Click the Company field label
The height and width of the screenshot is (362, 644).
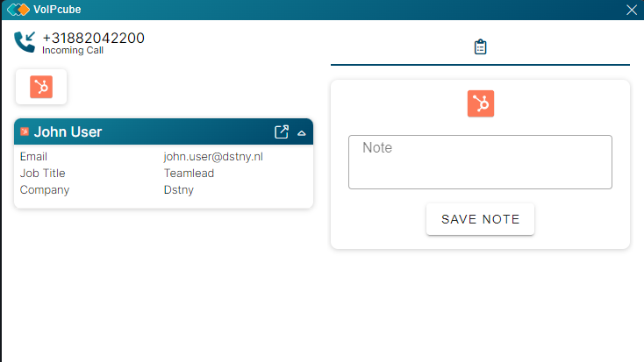point(45,190)
